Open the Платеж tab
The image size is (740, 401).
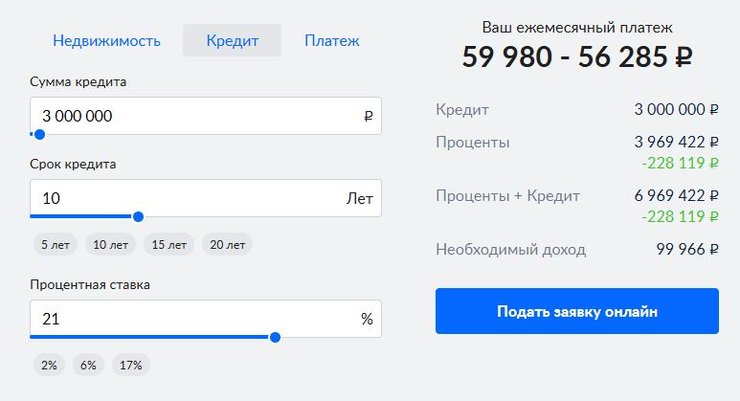pyautogui.click(x=332, y=41)
